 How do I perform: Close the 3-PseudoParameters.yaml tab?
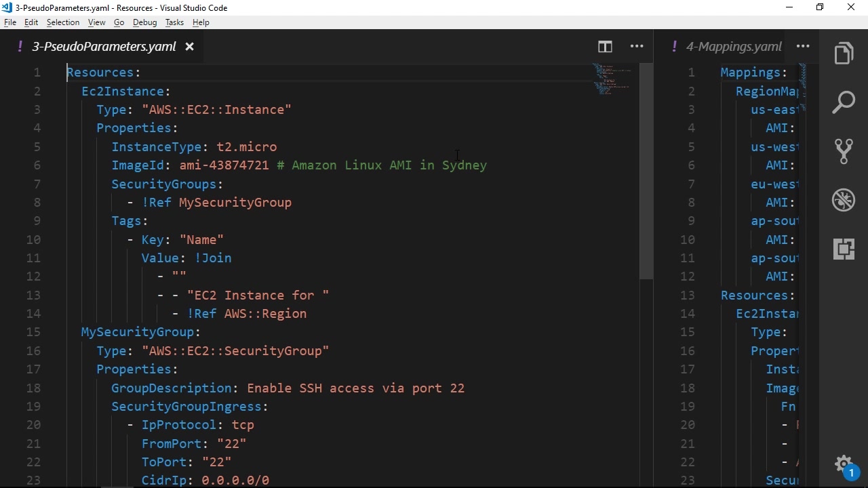(x=190, y=47)
